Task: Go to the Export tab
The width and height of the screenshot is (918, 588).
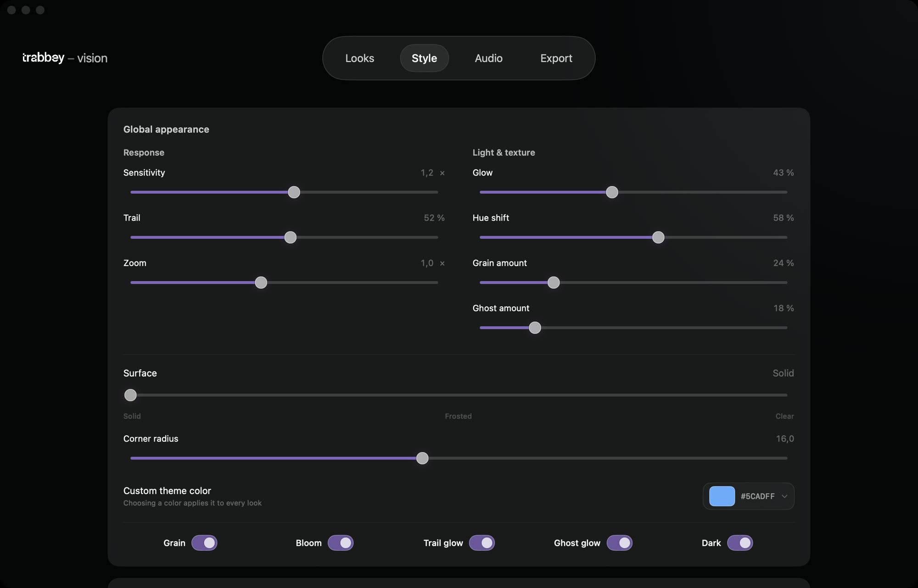Action: click(x=556, y=58)
